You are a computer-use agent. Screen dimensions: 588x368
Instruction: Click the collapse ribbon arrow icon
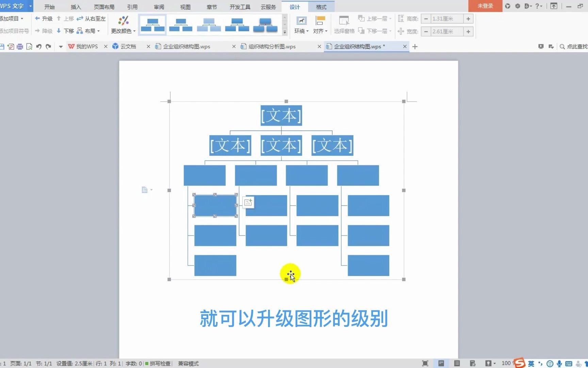point(554,6)
